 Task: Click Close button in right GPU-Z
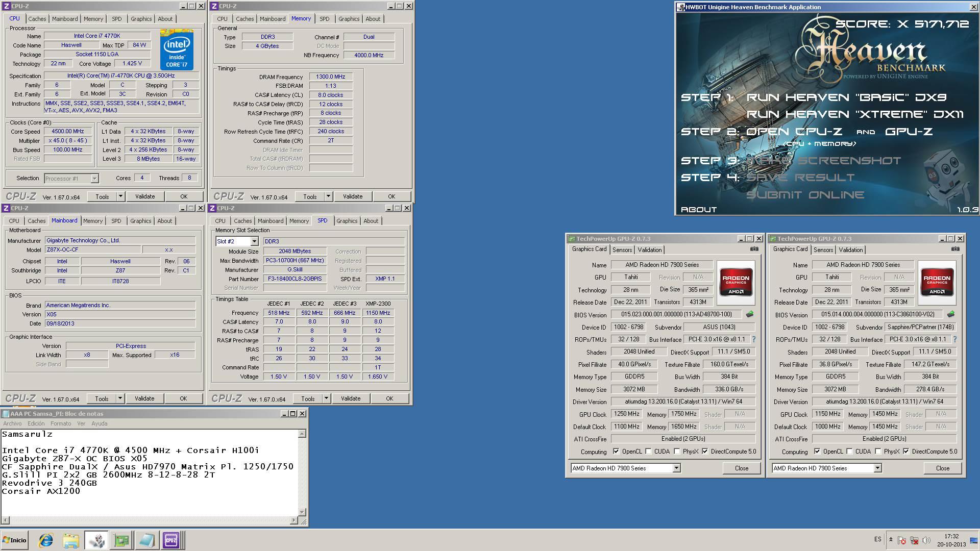(x=943, y=468)
